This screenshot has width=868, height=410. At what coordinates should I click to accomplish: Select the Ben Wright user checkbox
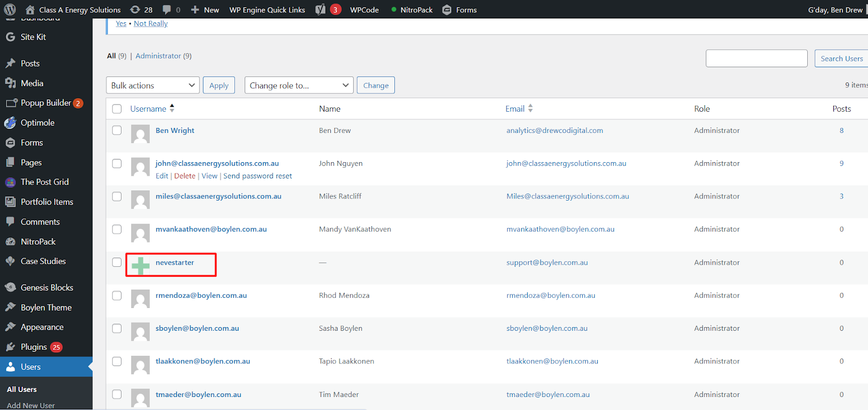tap(117, 130)
